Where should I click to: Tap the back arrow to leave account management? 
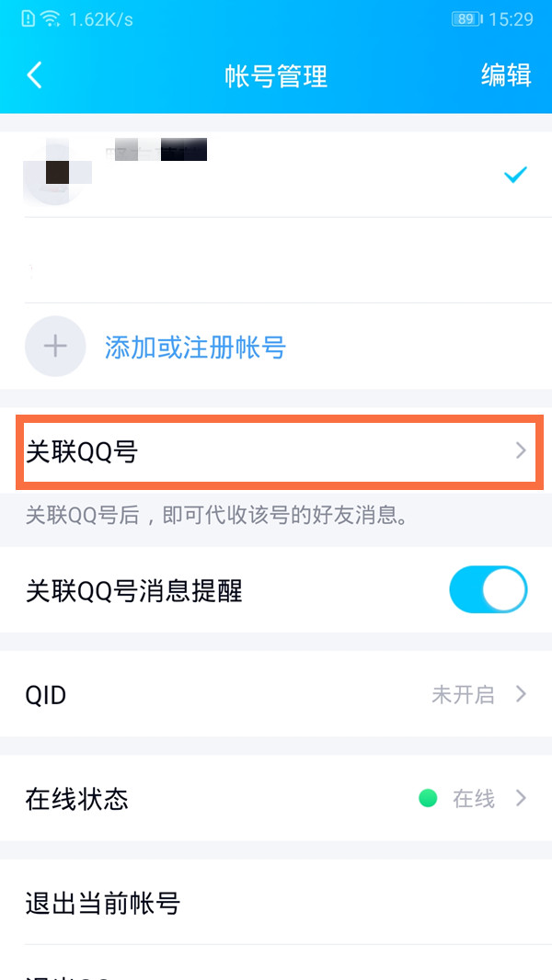(x=34, y=75)
